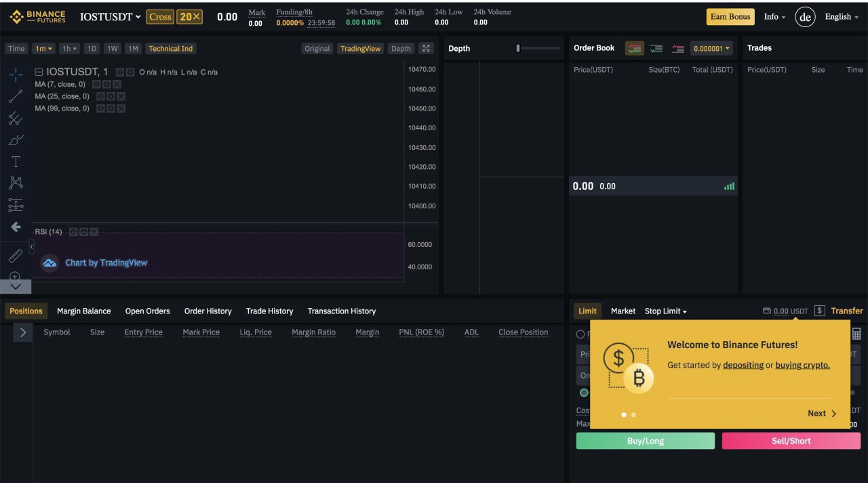Click the Buy/Long button

646,441
